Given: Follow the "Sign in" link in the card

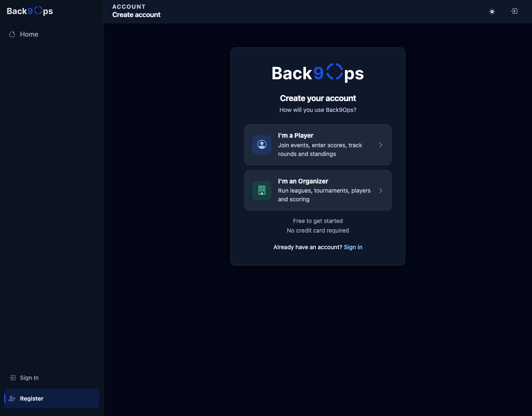Looking at the screenshot, I should [353, 247].
